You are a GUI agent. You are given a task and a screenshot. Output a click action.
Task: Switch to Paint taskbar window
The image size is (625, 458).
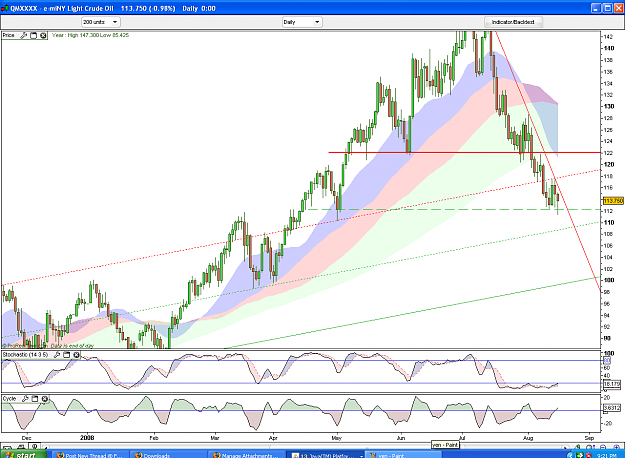coord(403,455)
